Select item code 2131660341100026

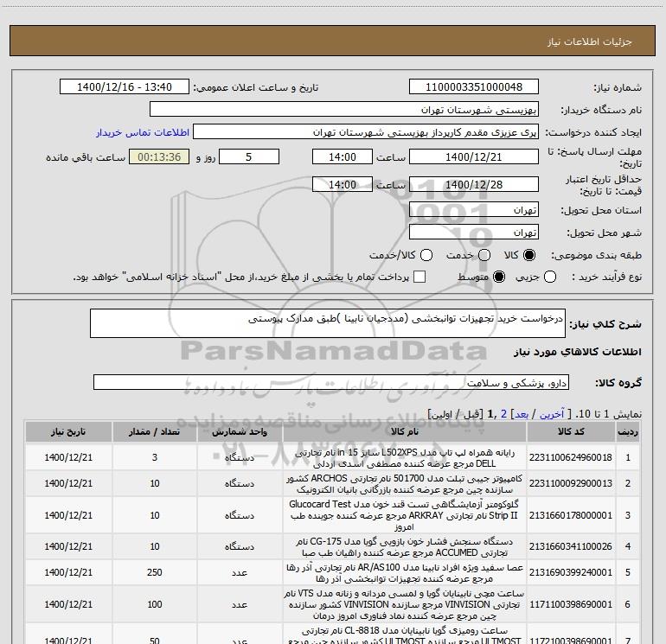coord(571,547)
